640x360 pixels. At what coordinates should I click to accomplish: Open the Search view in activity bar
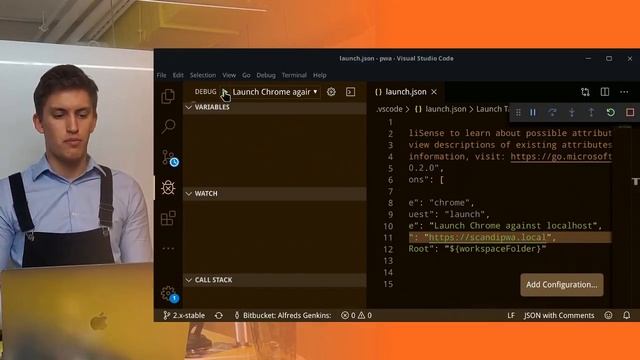[168, 127]
